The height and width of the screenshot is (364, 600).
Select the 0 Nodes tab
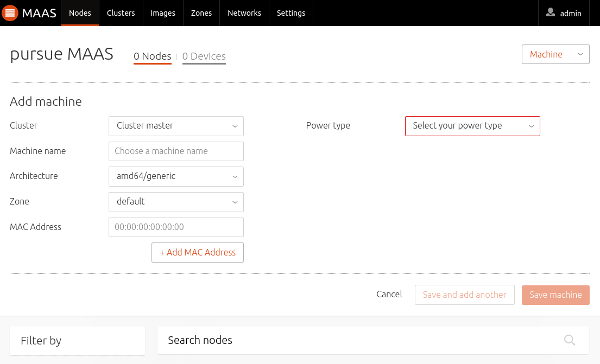[152, 56]
